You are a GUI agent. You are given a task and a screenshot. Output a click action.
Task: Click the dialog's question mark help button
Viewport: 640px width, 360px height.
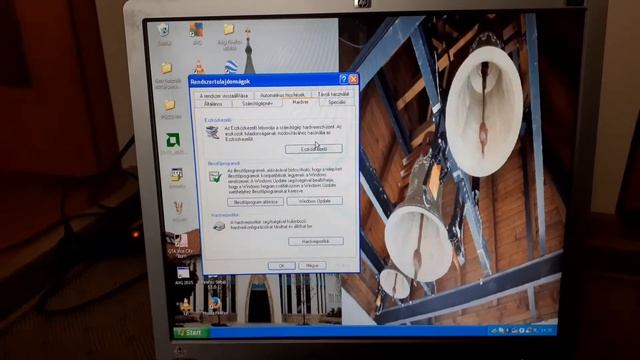click(343, 79)
